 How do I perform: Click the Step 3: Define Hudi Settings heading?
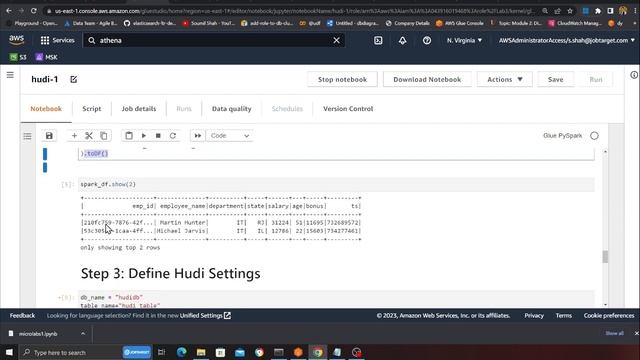171,273
